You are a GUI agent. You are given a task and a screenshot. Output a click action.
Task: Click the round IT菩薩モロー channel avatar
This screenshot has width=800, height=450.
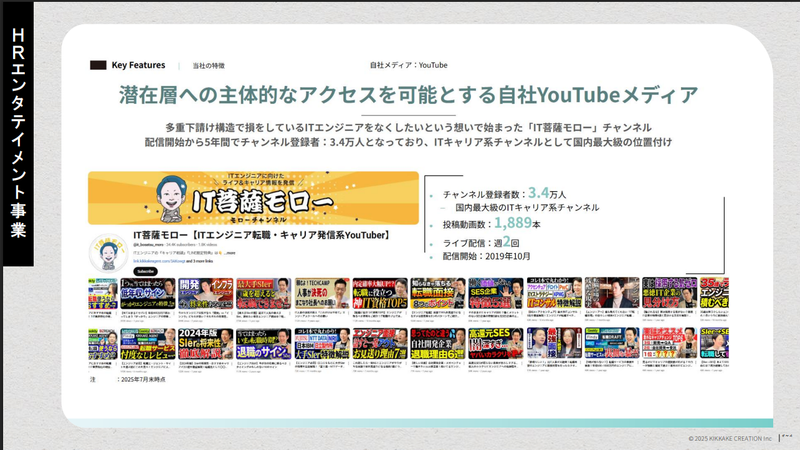[x=108, y=254]
